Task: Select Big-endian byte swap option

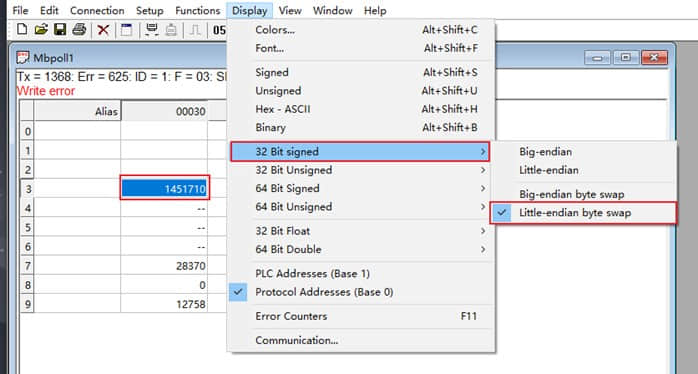Action: (x=584, y=194)
